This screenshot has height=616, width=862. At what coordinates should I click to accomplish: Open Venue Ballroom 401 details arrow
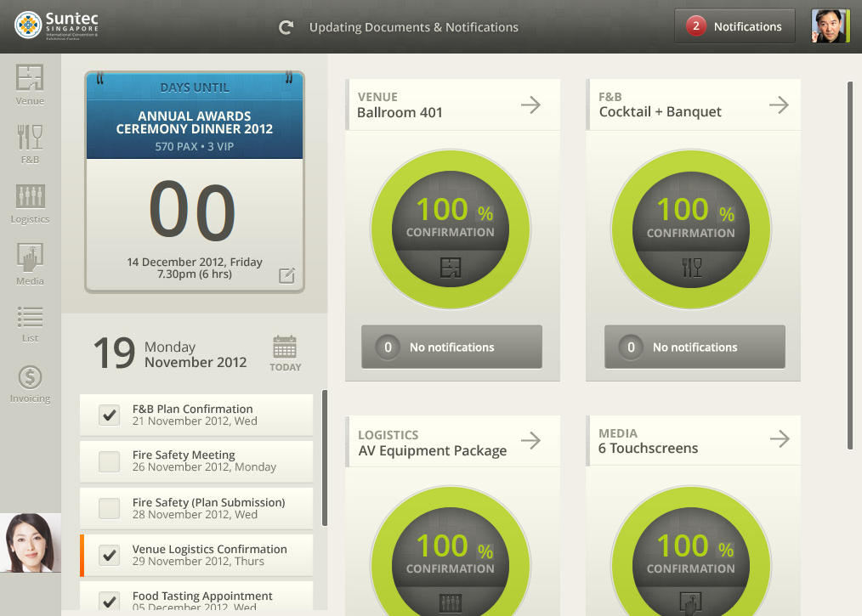coord(530,105)
